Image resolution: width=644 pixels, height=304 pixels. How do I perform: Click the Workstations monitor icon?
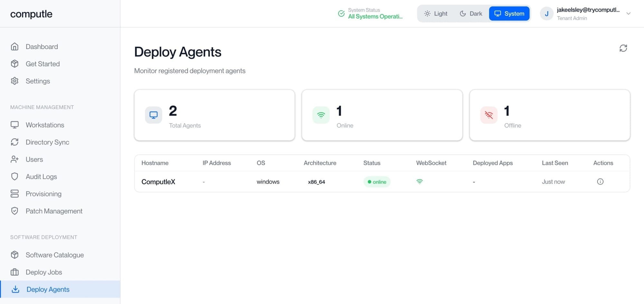coord(14,125)
